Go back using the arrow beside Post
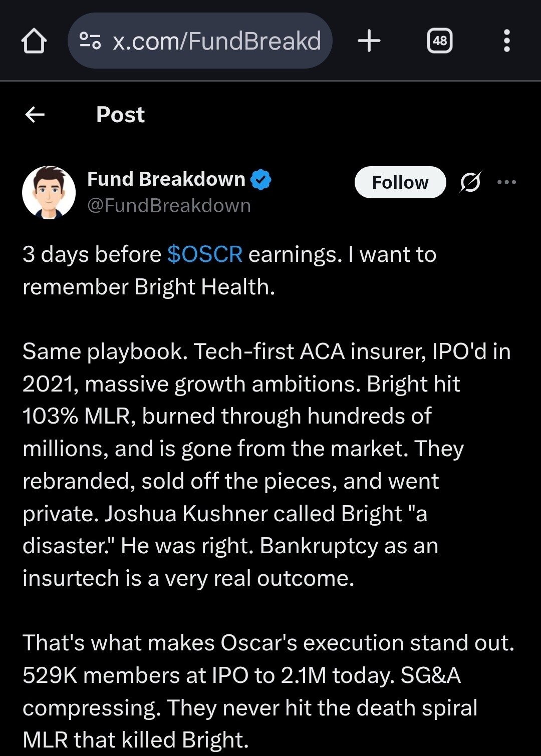This screenshot has width=541, height=756. click(x=35, y=115)
